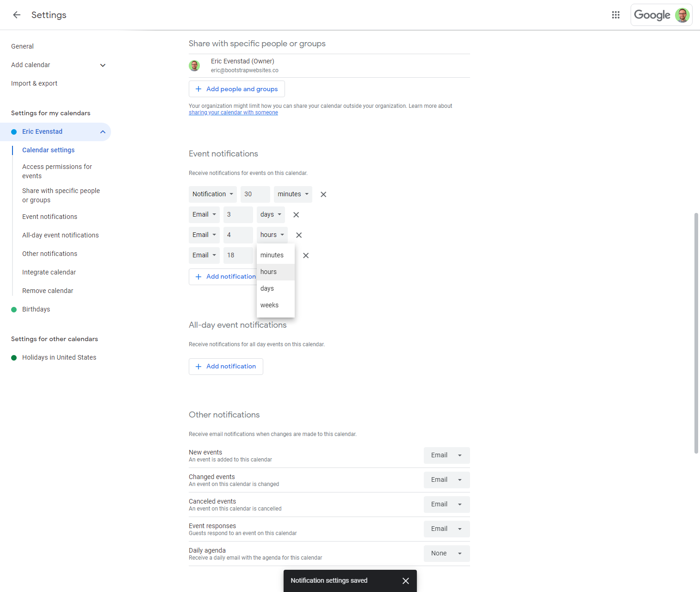Viewport: 700px width, 592px height.
Task: Edit the 4 value field
Action: pyautogui.click(x=238, y=235)
